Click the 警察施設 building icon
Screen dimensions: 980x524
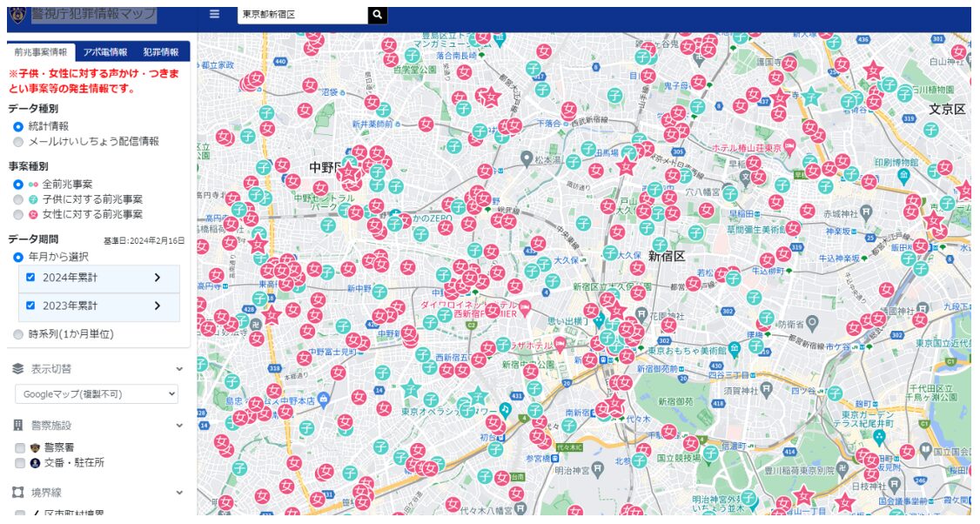18,426
